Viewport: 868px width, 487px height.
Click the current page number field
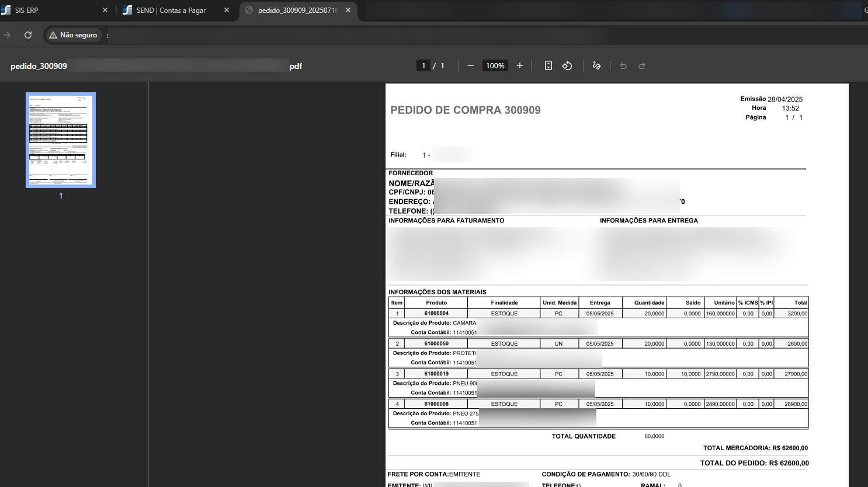[x=423, y=66]
